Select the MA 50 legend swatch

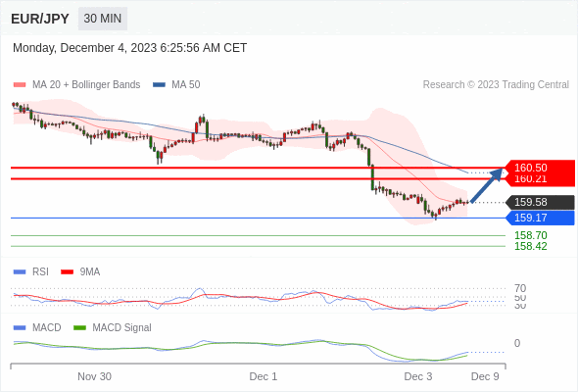coord(159,85)
